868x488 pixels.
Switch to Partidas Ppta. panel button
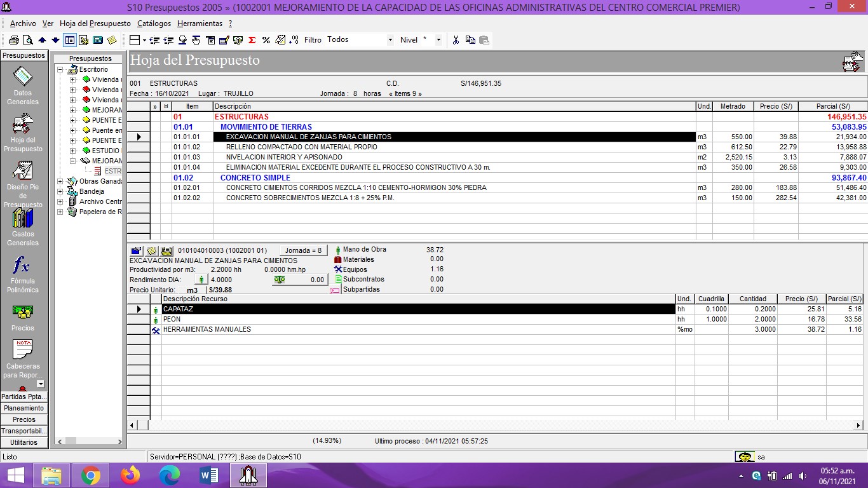coord(24,396)
